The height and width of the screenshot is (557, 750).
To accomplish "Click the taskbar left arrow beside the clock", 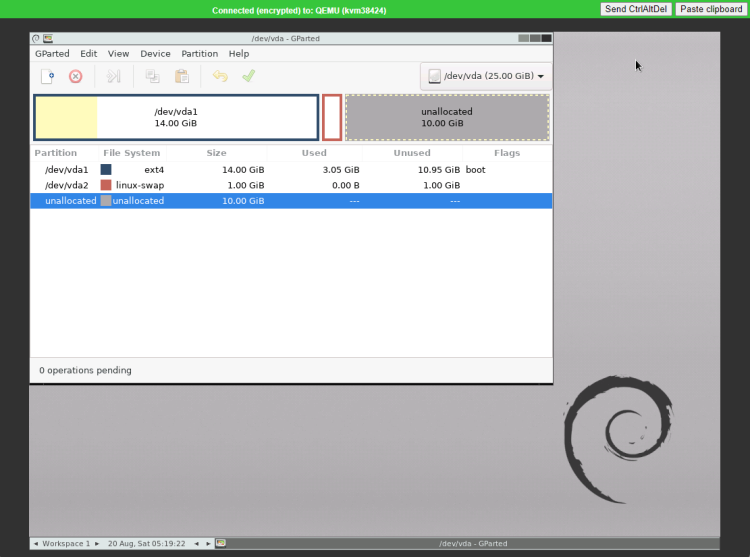I will click(x=197, y=544).
